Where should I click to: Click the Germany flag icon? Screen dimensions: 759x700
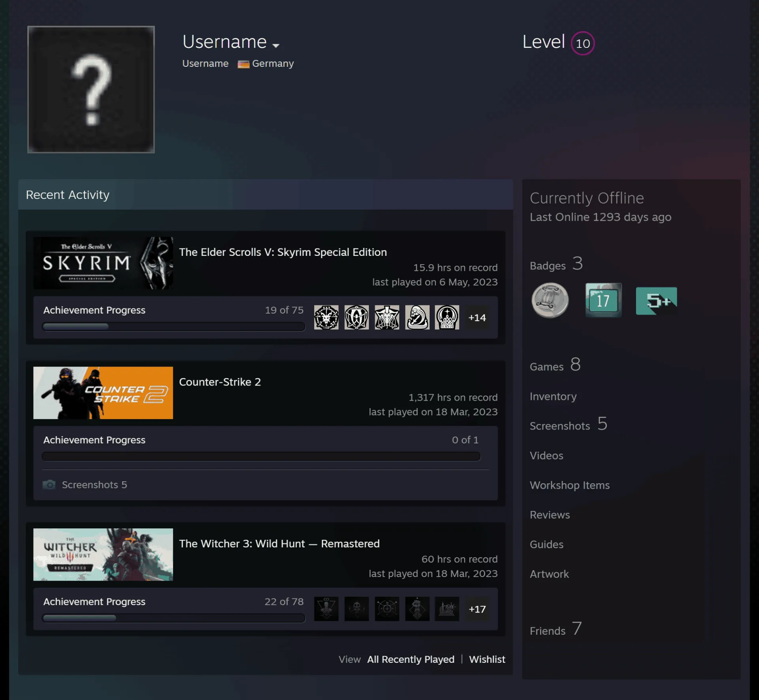pyautogui.click(x=244, y=64)
